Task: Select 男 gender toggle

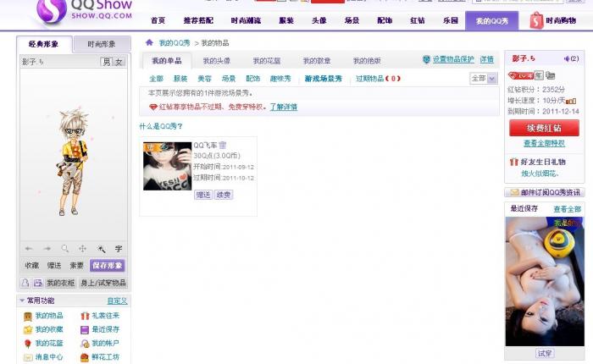Action: point(107,62)
